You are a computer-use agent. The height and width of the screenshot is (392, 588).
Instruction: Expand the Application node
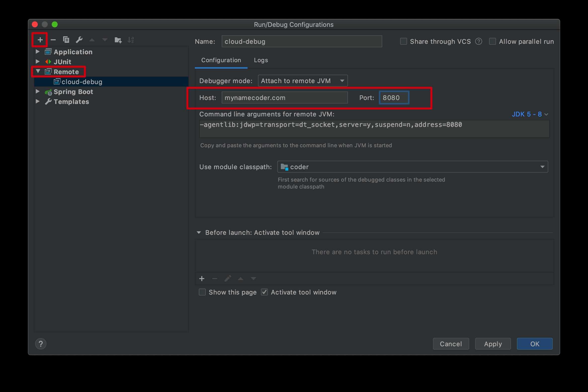pyautogui.click(x=38, y=51)
